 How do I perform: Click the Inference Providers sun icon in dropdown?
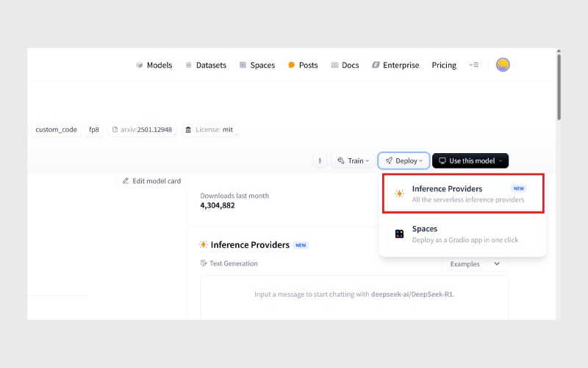click(399, 194)
